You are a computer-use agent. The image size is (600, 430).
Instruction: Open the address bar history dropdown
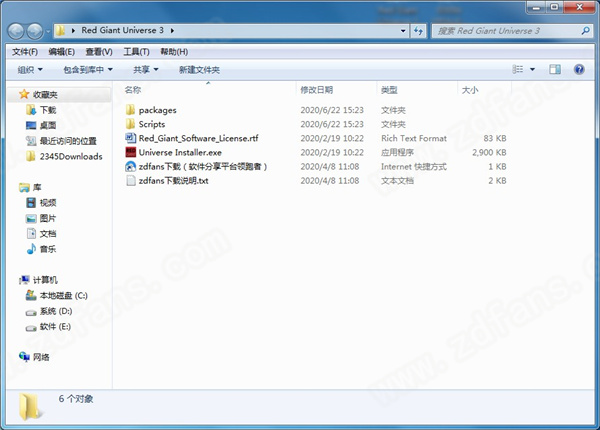point(403,31)
